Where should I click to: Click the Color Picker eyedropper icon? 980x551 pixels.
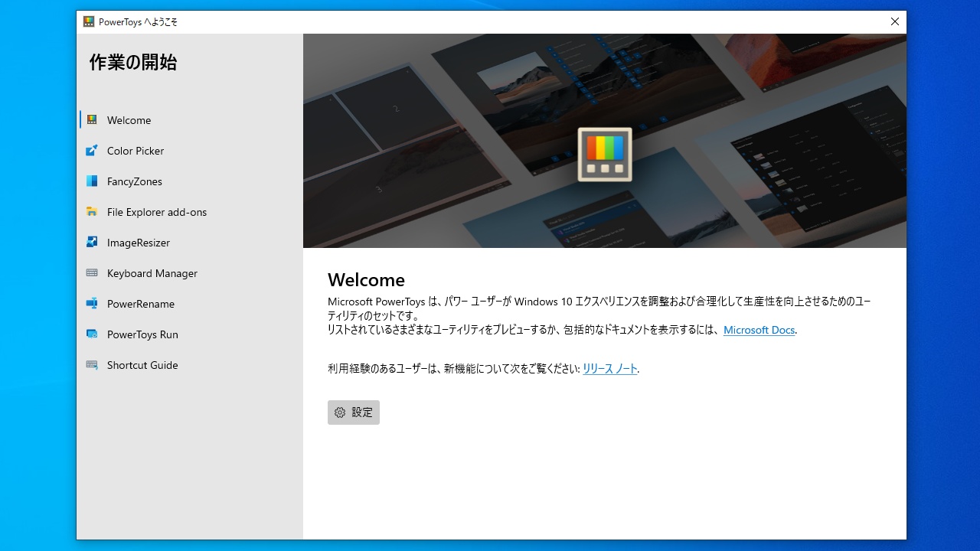click(92, 151)
